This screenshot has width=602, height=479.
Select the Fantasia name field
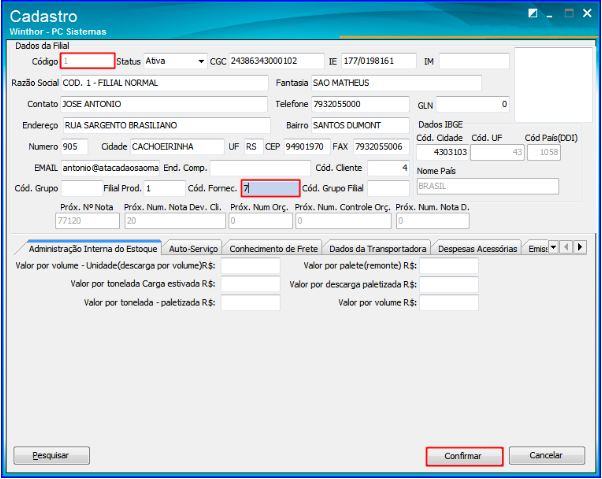tap(395, 82)
